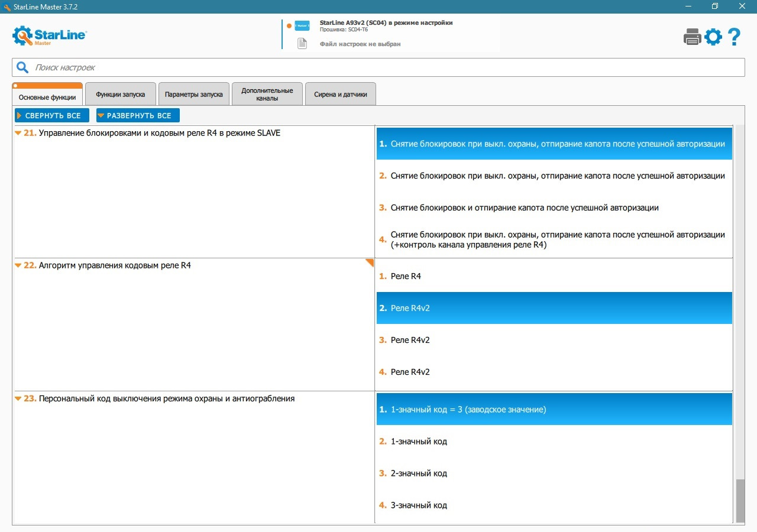The height and width of the screenshot is (532, 757).
Task: Select option 4 Реле R4v2
Action: (554, 372)
